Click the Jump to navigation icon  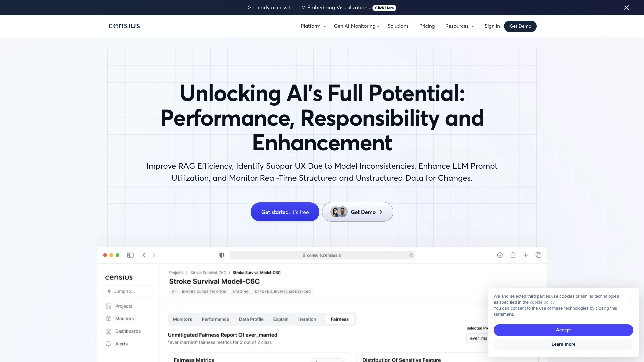109,291
